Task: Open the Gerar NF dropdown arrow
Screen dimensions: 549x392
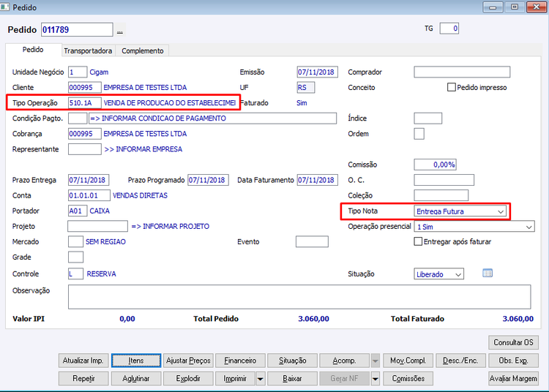Action: coord(375,378)
